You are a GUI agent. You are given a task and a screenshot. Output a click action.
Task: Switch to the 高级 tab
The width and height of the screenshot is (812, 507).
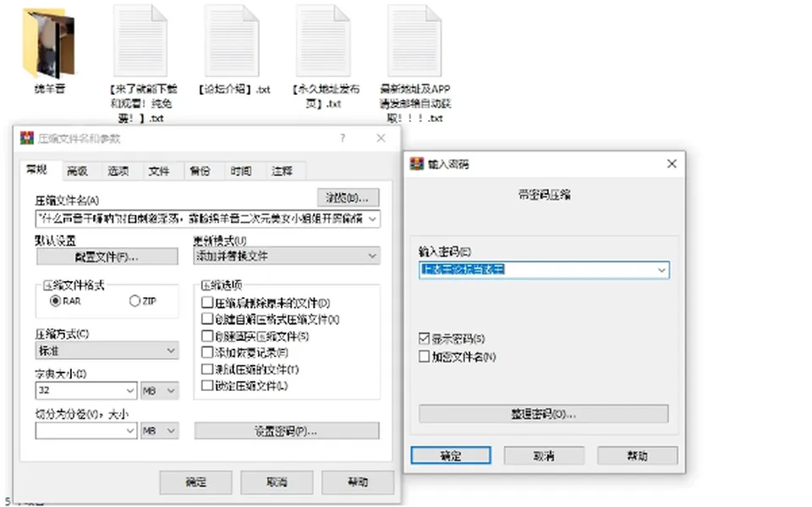77,171
